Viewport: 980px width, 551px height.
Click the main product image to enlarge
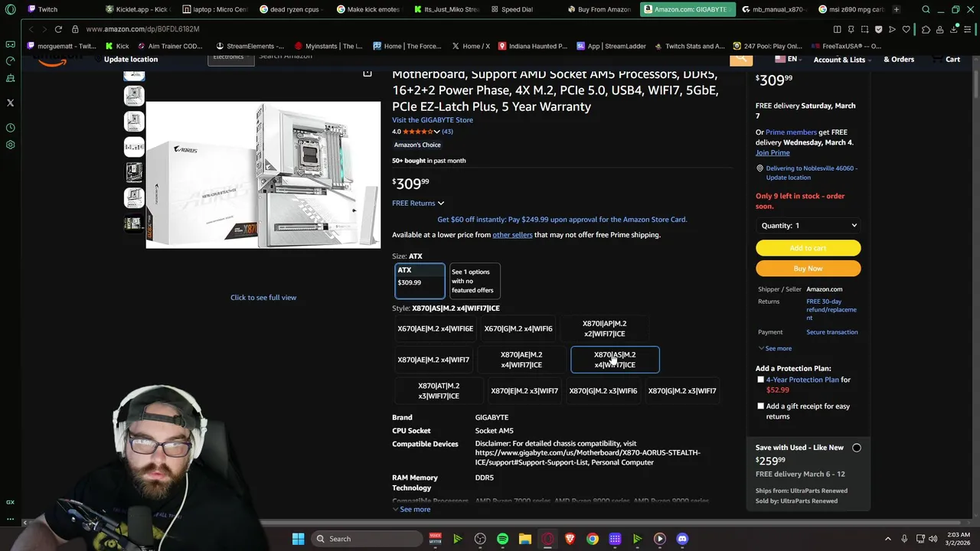[x=263, y=174]
